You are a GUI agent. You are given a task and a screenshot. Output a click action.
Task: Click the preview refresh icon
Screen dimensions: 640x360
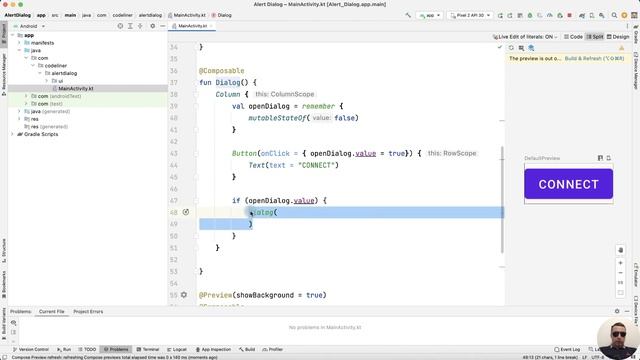511,48
